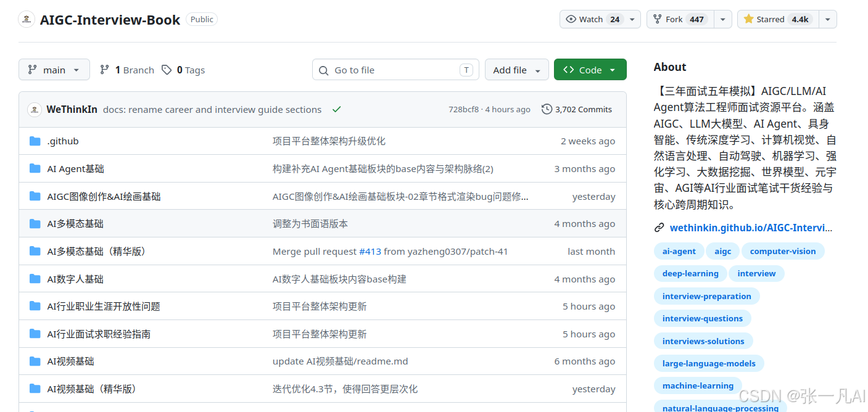Click the folder icon for AI视频基础 row
868x412 pixels.
[x=35, y=361]
